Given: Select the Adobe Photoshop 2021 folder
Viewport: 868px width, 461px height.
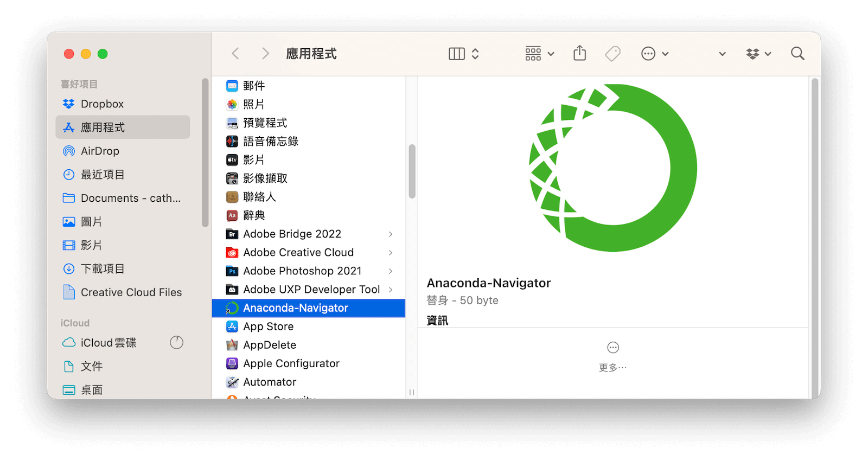Looking at the screenshot, I should (x=309, y=271).
